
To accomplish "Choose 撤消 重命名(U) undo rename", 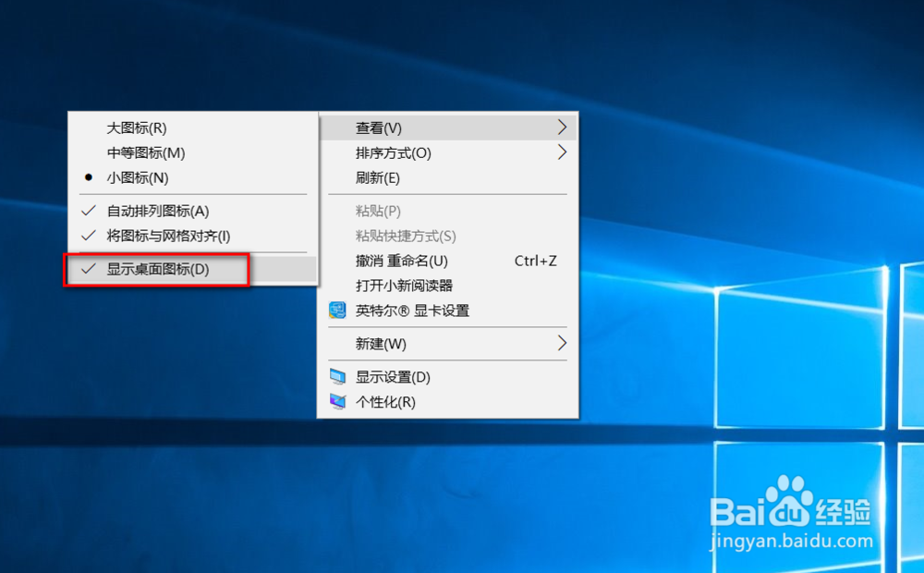I will coord(447,261).
